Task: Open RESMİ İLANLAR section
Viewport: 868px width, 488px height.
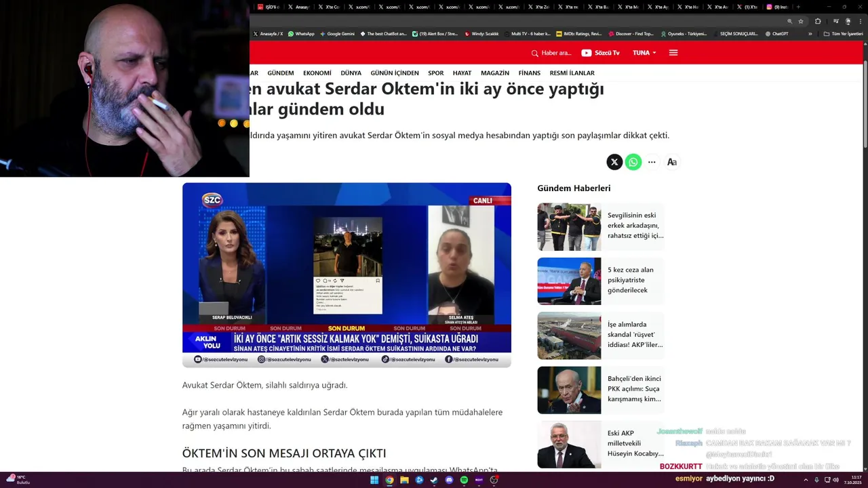Action: tap(572, 73)
